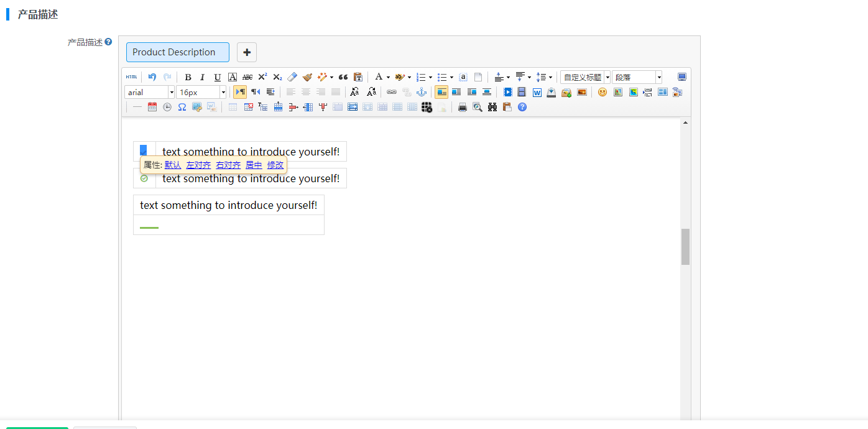The height and width of the screenshot is (429, 868).
Task: Click the eraser clear-formatting icon
Action: click(292, 77)
